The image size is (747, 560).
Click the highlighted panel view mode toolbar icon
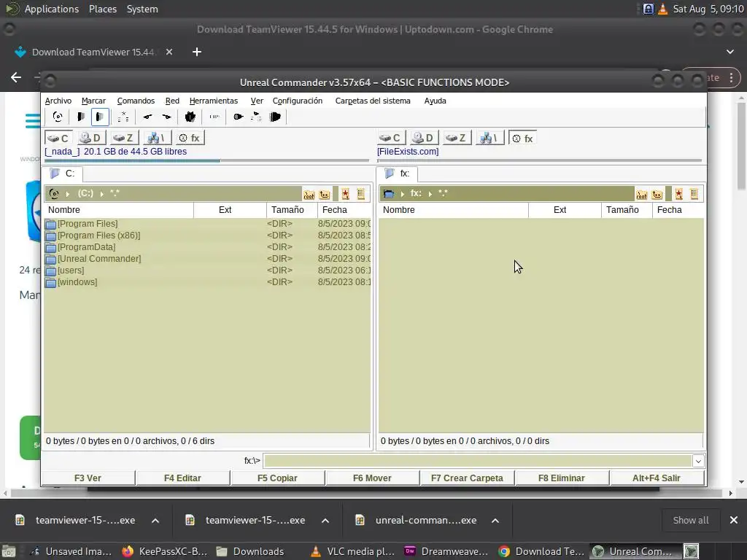[x=100, y=117]
